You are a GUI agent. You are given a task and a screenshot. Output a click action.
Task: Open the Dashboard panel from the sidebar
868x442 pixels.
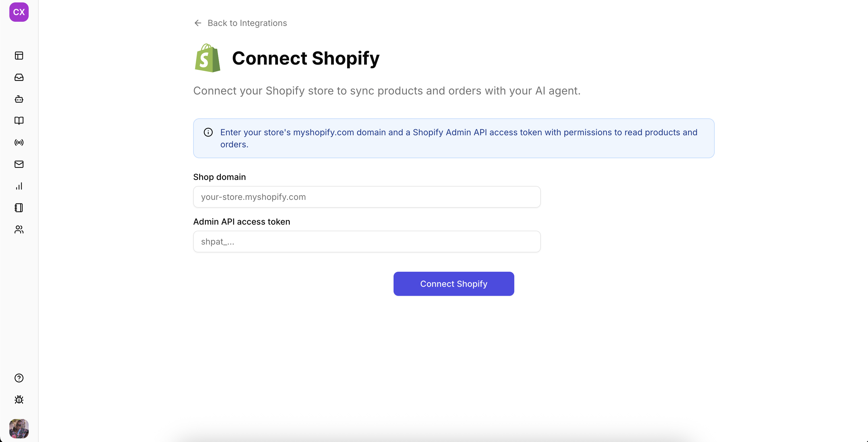click(19, 55)
